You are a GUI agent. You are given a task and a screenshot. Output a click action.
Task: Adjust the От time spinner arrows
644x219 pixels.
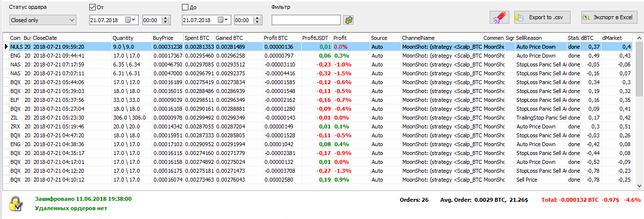(166, 20)
